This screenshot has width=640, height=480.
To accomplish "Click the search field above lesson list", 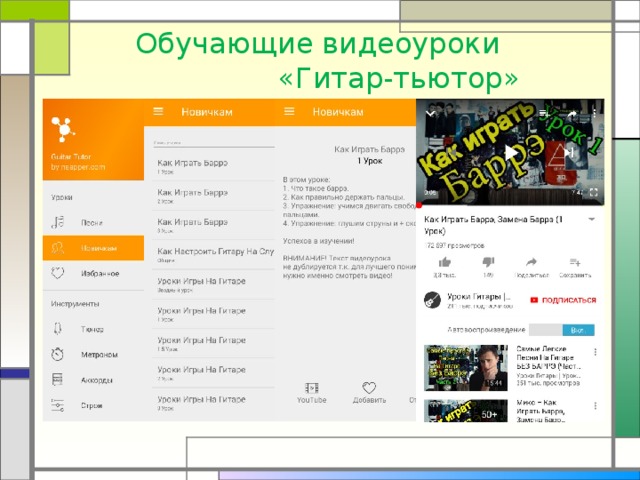I will (x=213, y=142).
